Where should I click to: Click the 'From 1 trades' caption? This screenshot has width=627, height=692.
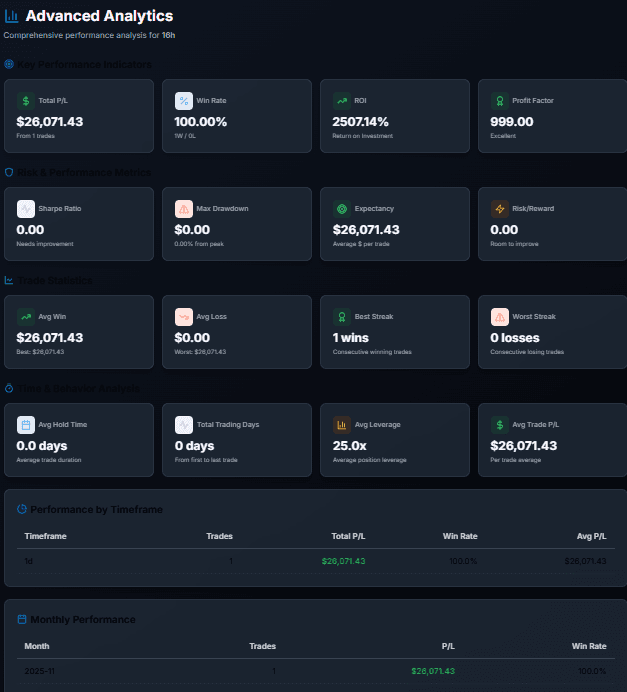[35, 136]
